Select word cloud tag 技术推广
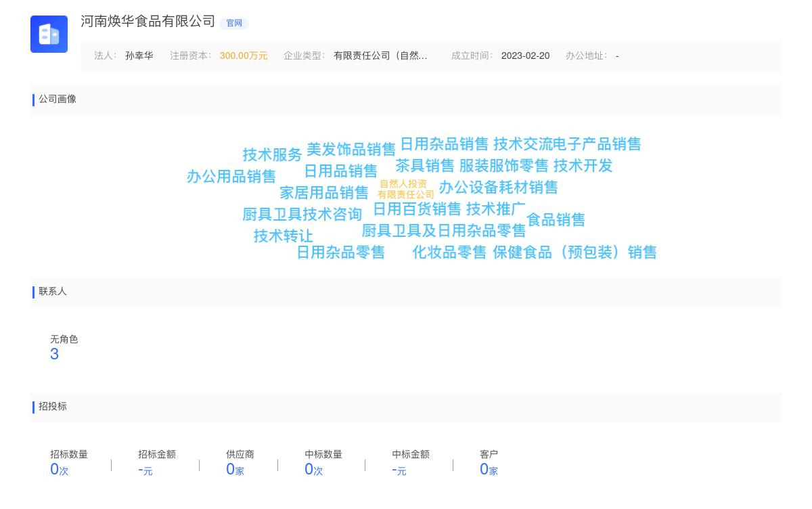This screenshot has height=509, width=812. pyautogui.click(x=496, y=209)
